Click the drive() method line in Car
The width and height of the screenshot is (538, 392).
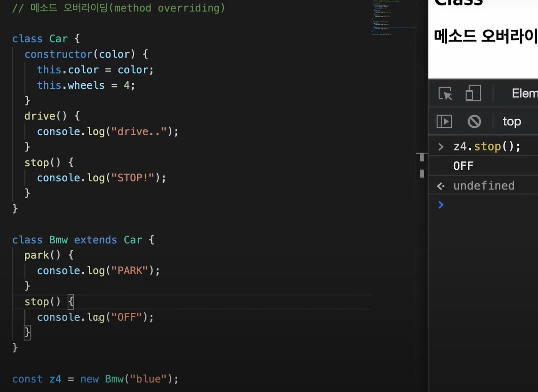(52, 116)
